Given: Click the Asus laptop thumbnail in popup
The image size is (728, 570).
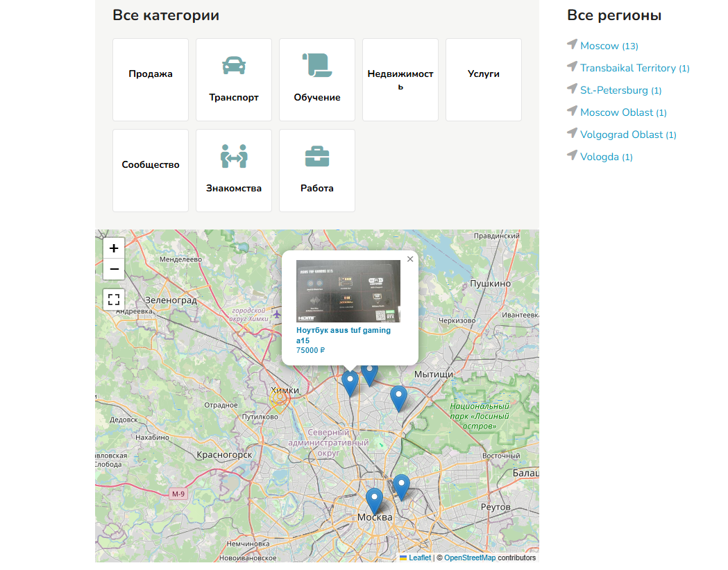Looking at the screenshot, I should (348, 291).
